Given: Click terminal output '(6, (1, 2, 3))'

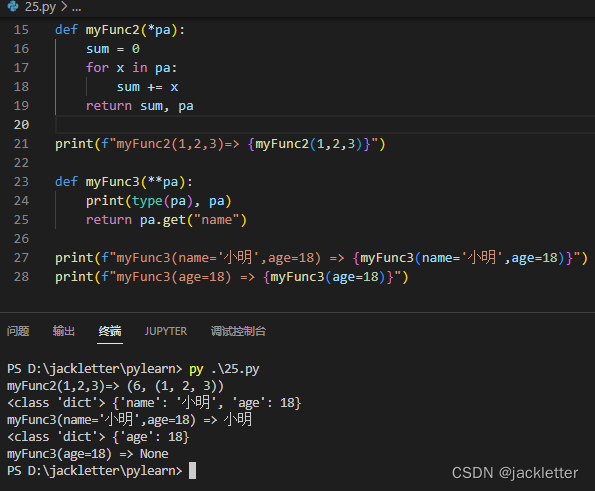Looking at the screenshot, I should tap(175, 386).
